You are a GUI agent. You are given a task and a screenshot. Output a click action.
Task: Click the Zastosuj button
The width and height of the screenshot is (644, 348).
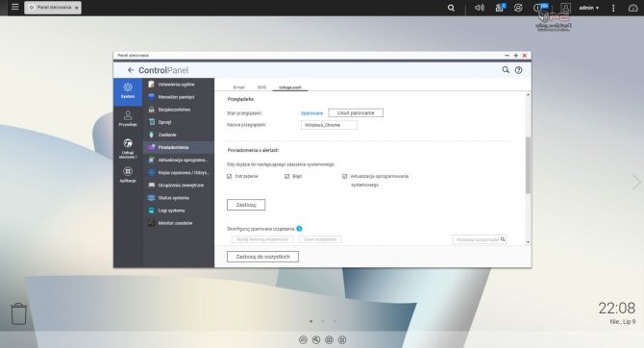coord(246,205)
